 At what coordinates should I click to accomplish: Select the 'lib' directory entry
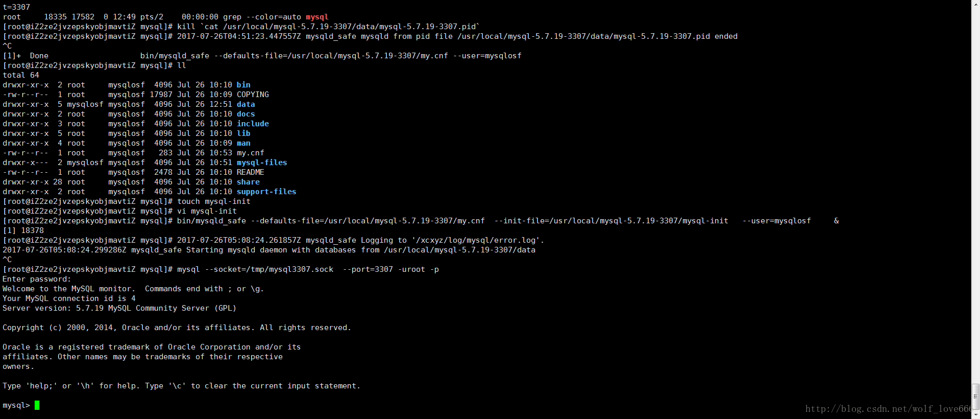[243, 133]
